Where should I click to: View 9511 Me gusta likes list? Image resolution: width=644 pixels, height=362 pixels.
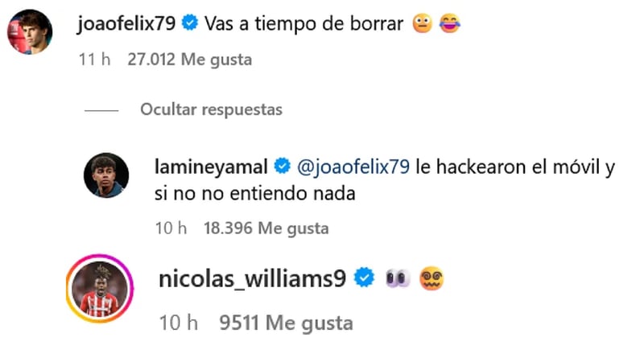pyautogui.click(x=287, y=323)
